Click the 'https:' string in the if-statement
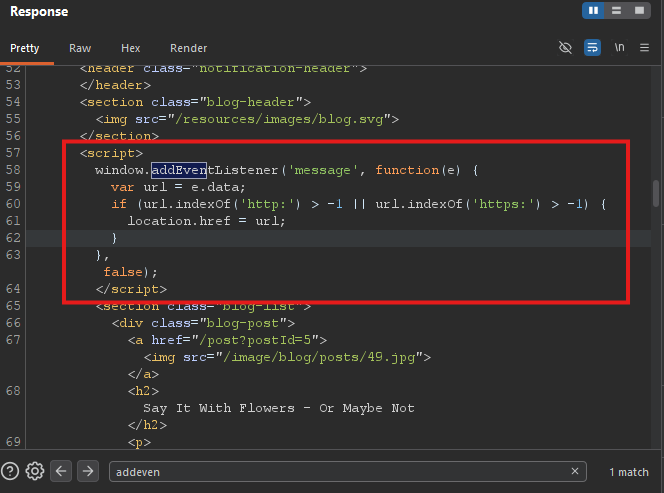 (x=503, y=204)
